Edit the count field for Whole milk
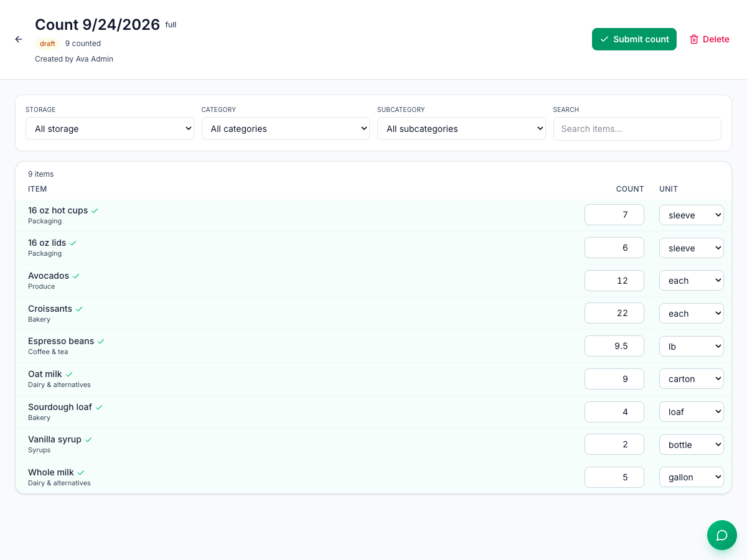The image size is (747, 560). pos(614,477)
